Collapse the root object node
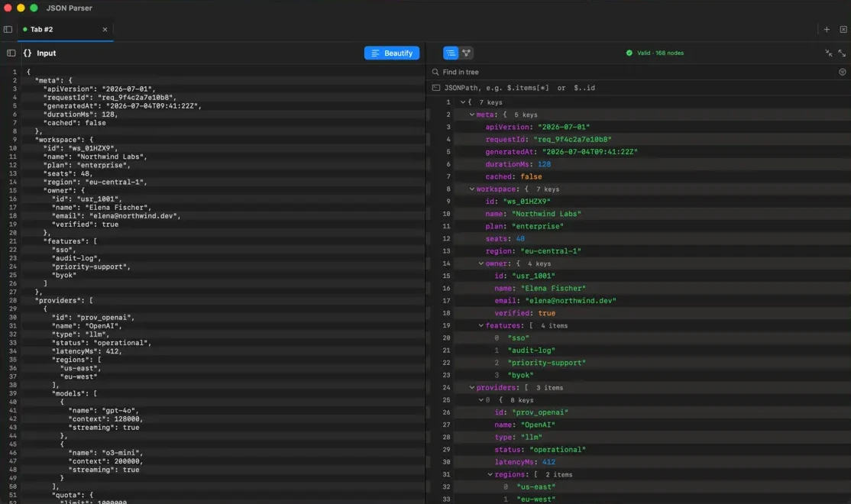This screenshot has height=504, width=851. pos(462,102)
